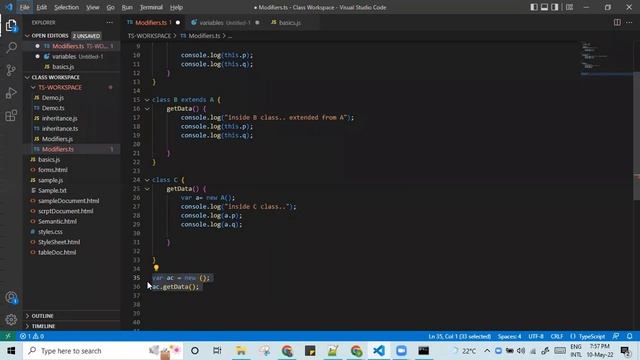
Task: Open the remote window indicator in status bar
Action: click(x=8, y=336)
